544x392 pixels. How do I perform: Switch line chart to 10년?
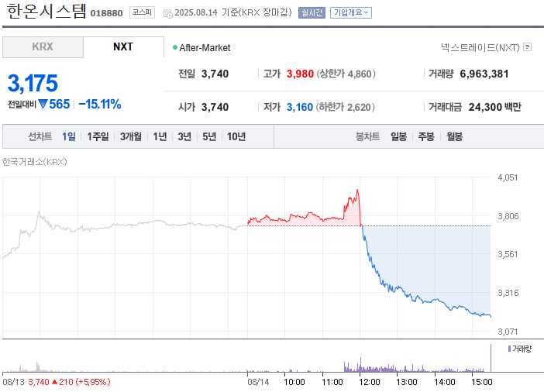point(236,136)
